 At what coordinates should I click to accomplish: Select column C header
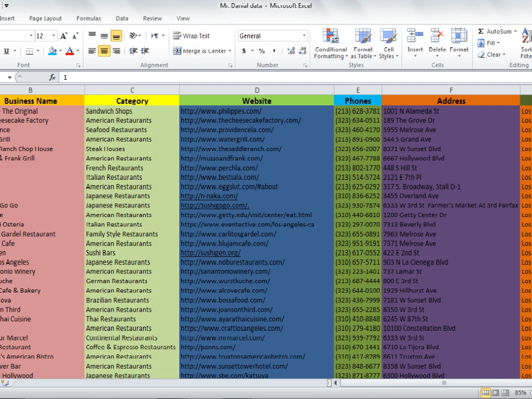coord(132,90)
